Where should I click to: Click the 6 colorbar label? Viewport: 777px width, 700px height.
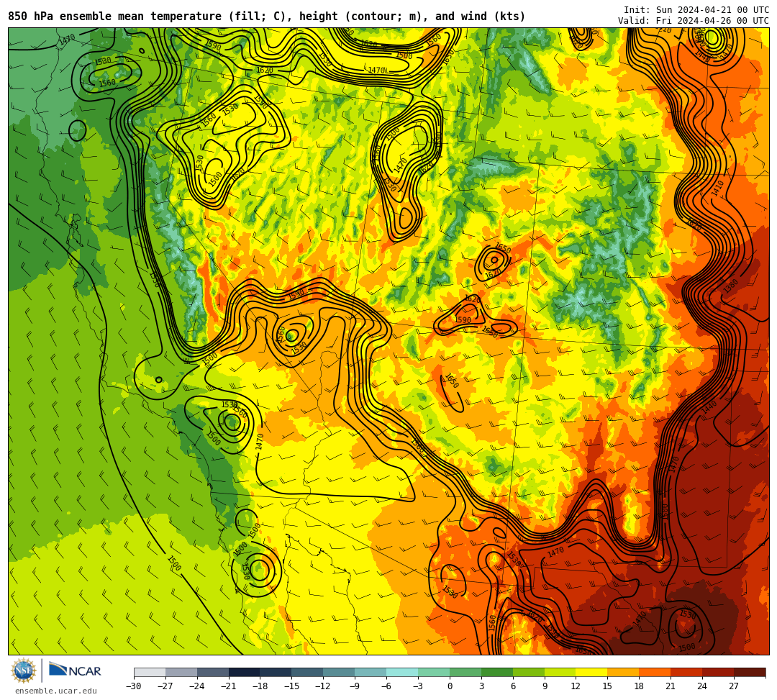(513, 686)
